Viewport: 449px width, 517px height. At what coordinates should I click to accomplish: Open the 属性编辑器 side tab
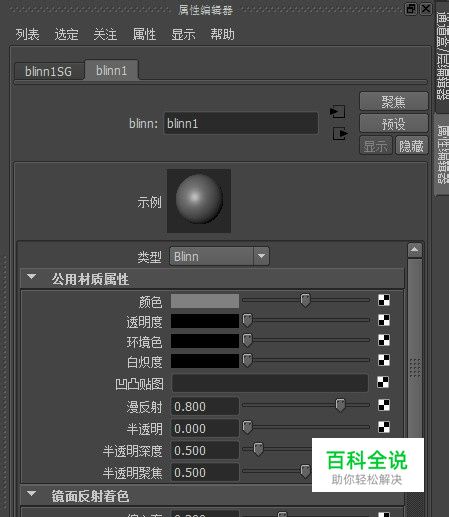pos(443,154)
